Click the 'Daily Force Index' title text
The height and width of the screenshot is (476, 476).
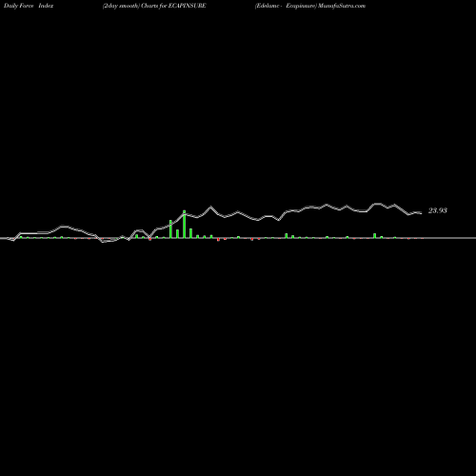29,6
